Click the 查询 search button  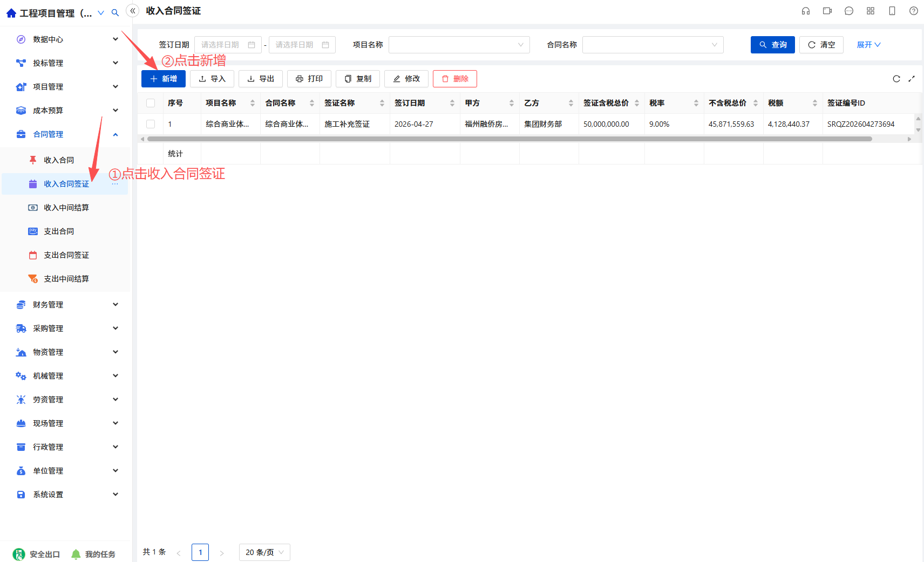(773, 45)
